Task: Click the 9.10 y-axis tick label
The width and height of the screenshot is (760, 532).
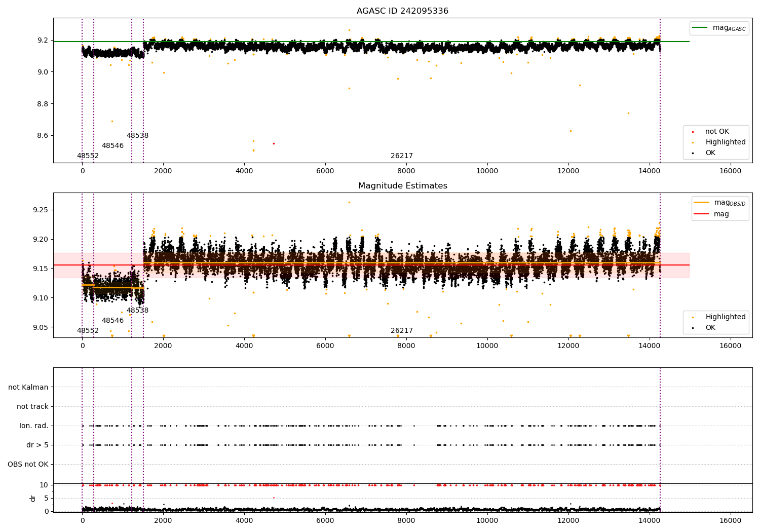Action: click(x=41, y=298)
